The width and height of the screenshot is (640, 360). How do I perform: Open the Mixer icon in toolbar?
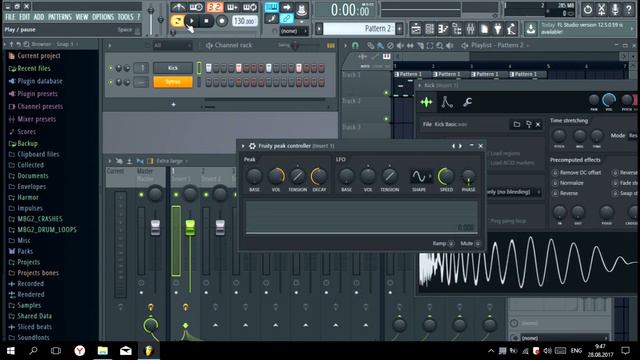pos(470,29)
